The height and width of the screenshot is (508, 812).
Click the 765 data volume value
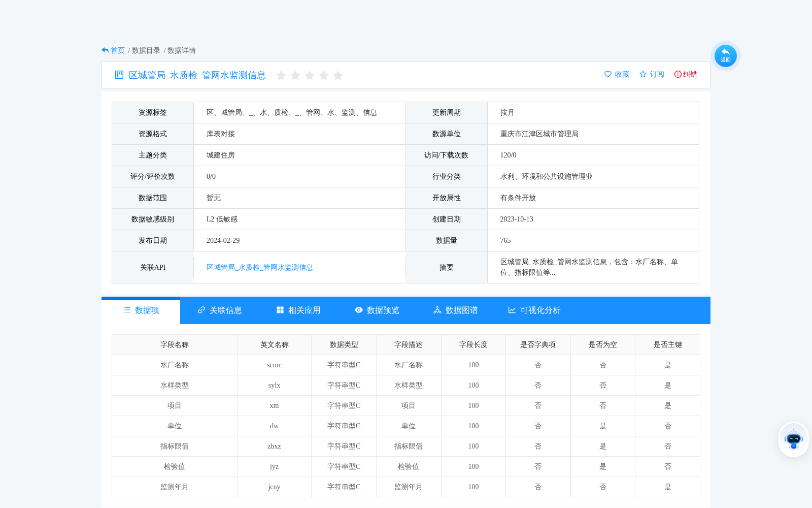click(505, 240)
